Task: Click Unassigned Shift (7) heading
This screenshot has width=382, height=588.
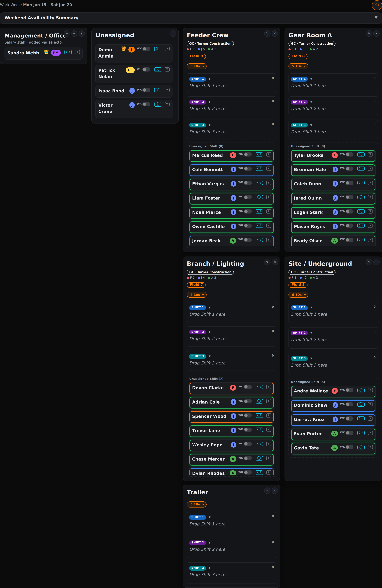Action: [x=206, y=379]
